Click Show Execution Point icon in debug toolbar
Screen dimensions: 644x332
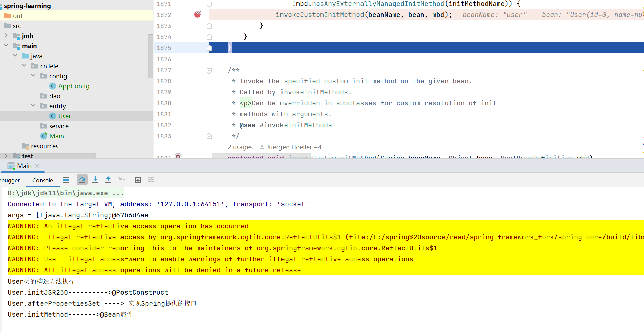[x=66, y=180]
